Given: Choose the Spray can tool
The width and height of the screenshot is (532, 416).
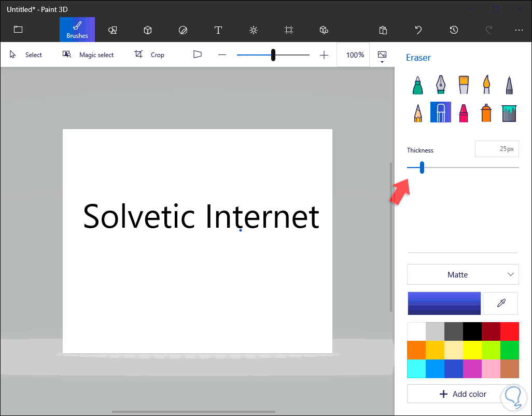Looking at the screenshot, I should tap(486, 112).
